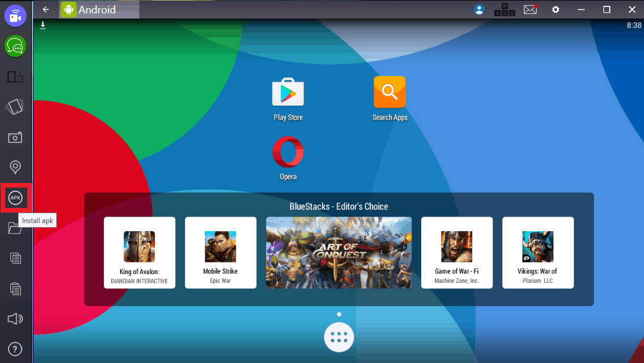The height and width of the screenshot is (363, 644).
Task: Open the WASD keyboard mapping icon
Action: click(x=504, y=9)
